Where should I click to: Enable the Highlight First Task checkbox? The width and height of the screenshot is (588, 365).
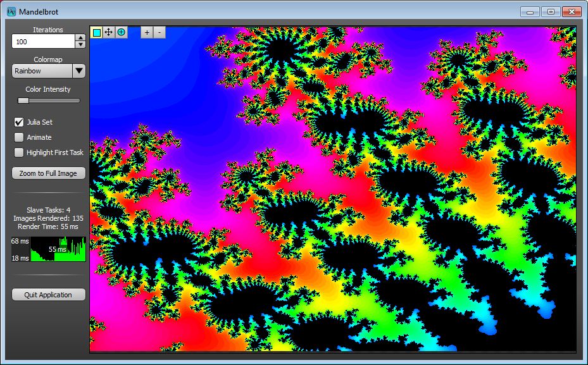click(19, 152)
